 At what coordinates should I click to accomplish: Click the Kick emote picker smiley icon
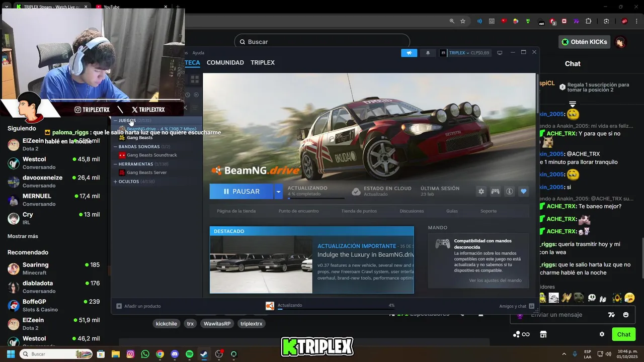click(626, 315)
